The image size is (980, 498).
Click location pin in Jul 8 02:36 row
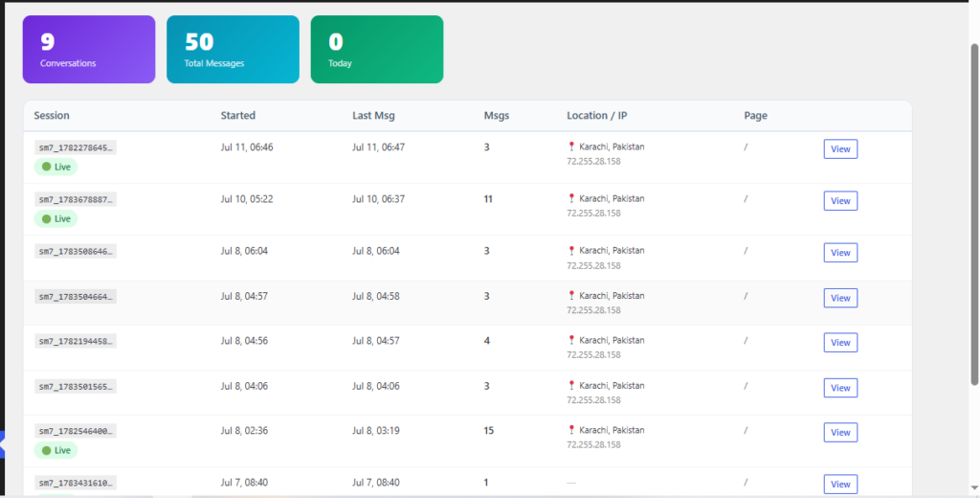[571, 430]
